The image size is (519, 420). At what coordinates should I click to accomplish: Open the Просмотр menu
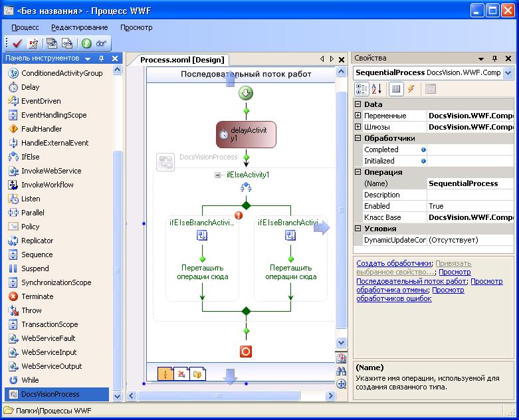click(x=136, y=27)
